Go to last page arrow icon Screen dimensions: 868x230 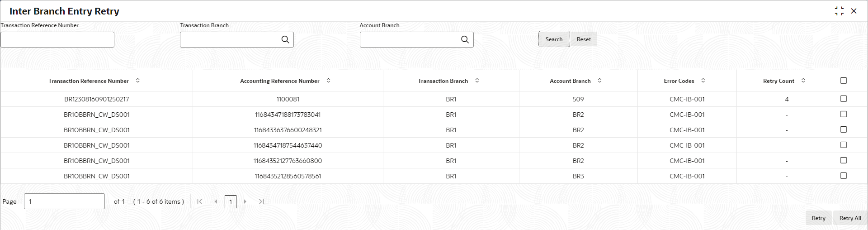(x=261, y=201)
